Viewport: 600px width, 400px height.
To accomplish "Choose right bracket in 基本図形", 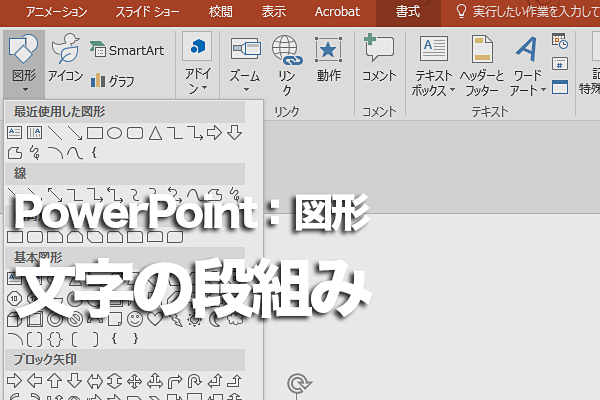I will click(x=95, y=339).
